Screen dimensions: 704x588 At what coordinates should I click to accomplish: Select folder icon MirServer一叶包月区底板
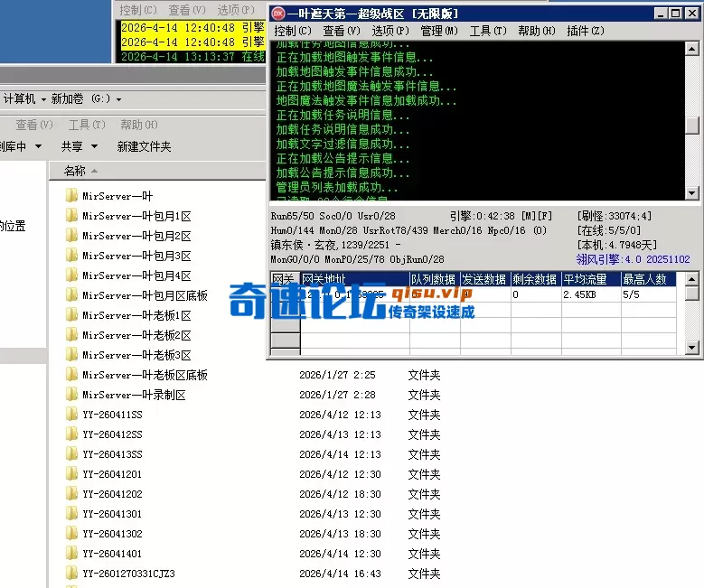[71, 294]
